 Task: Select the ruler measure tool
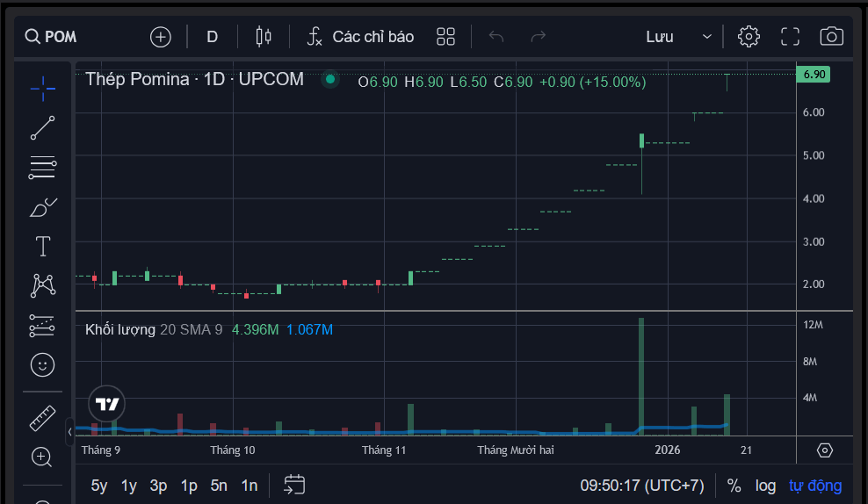[42, 418]
